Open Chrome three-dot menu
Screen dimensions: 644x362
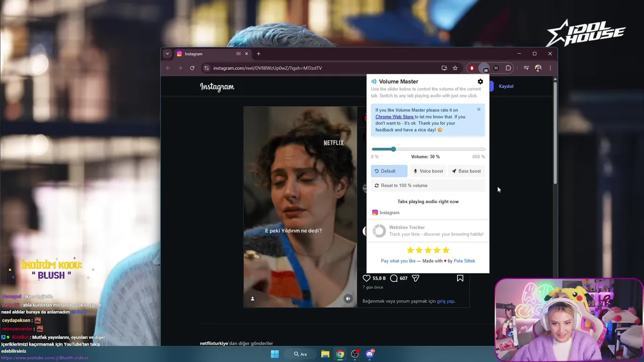(550, 68)
